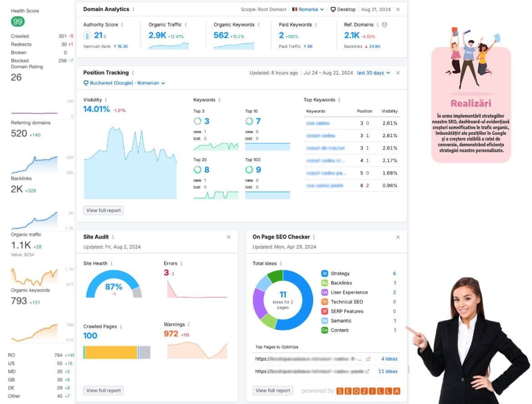
Task: Close the Site Audit widget
Action: pyautogui.click(x=229, y=237)
